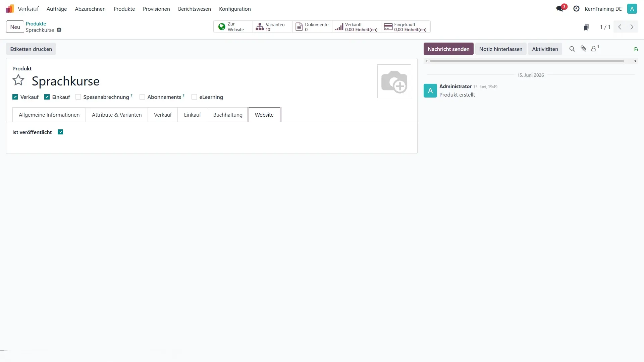The width and height of the screenshot is (644, 362).
Task: Open the Produkte breadcrumb link
Action: 36,24
